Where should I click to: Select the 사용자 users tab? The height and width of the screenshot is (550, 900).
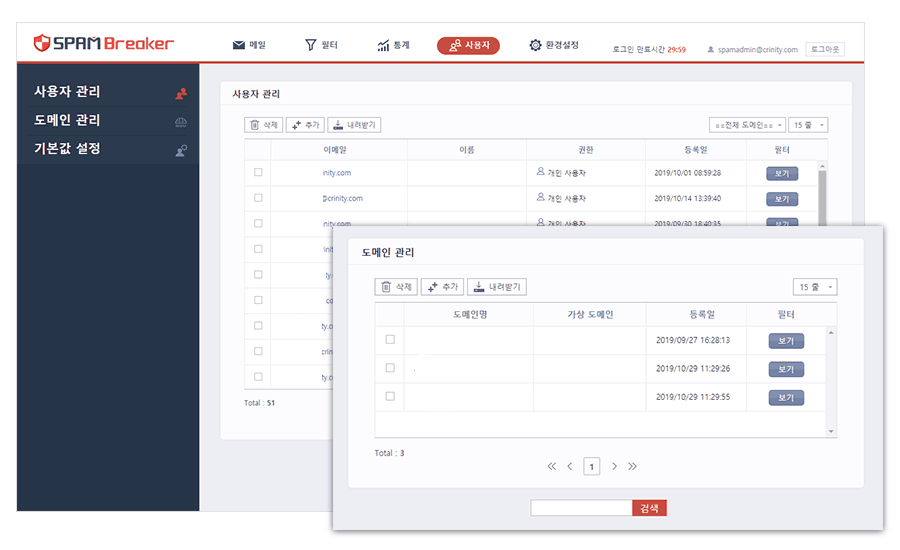(x=468, y=45)
